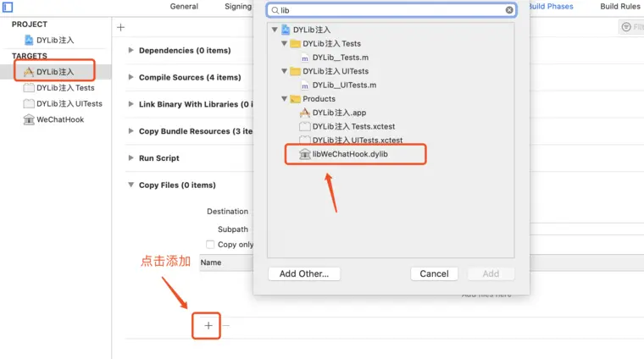Switch to the Build Rules tab
Screen dimensions: 644x359
620,7
